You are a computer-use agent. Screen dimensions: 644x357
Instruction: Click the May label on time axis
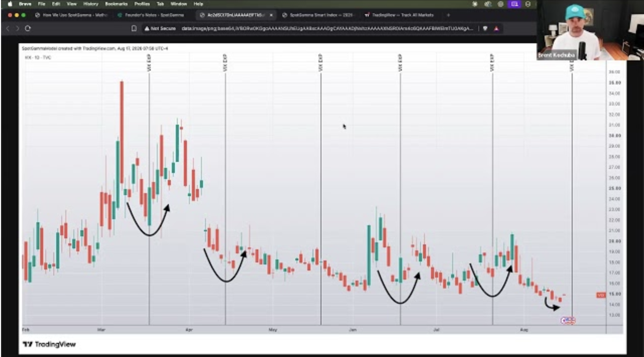[x=273, y=330]
